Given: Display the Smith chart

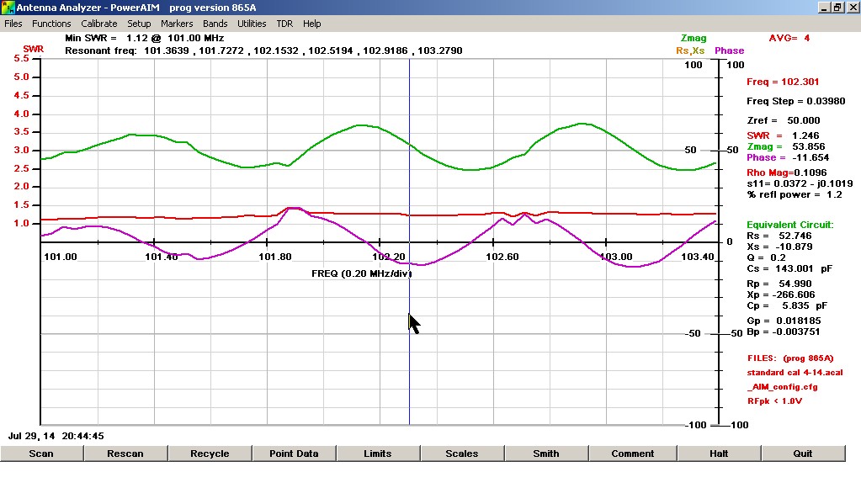Looking at the screenshot, I should click(x=546, y=454).
